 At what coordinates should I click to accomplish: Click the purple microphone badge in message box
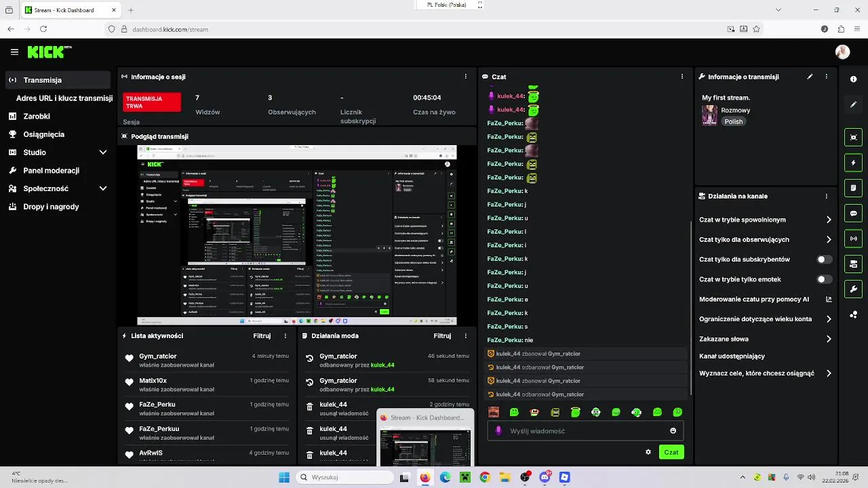point(498,430)
